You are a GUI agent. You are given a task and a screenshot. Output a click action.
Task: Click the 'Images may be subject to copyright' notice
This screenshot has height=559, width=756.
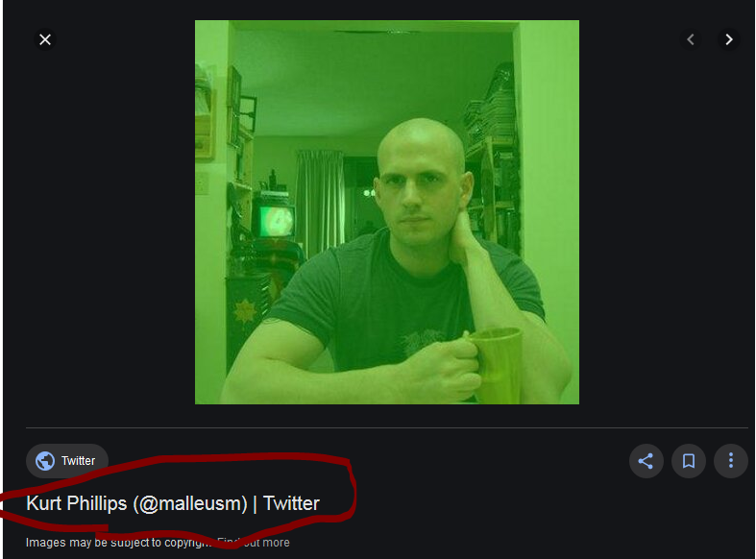(119, 543)
